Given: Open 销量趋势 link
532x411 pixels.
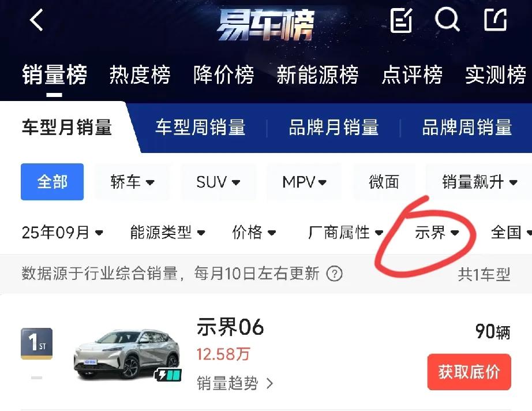Looking at the screenshot, I should pos(235,383).
